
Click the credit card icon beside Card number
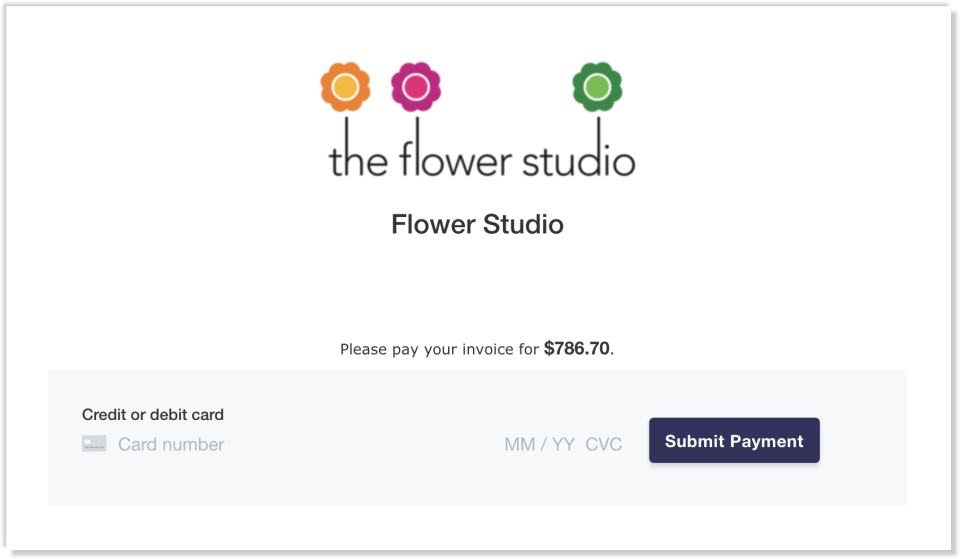coord(94,443)
